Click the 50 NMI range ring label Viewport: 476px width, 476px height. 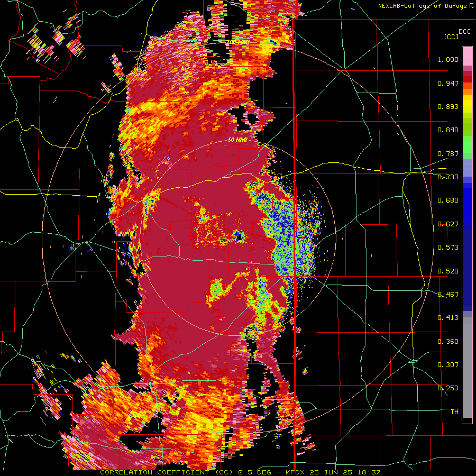tap(237, 140)
